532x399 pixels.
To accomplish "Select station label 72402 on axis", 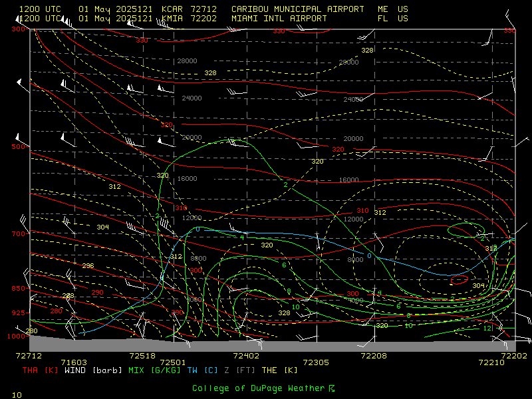I will [246, 356].
